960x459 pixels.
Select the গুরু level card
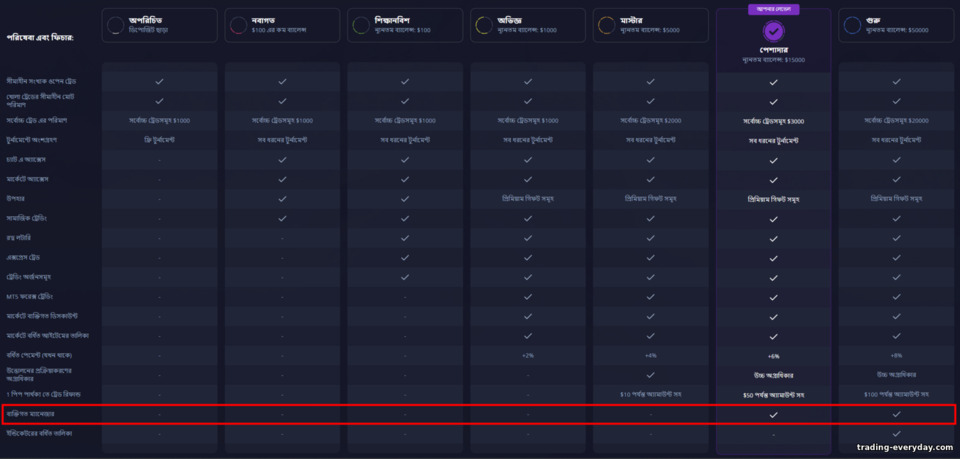(896, 25)
